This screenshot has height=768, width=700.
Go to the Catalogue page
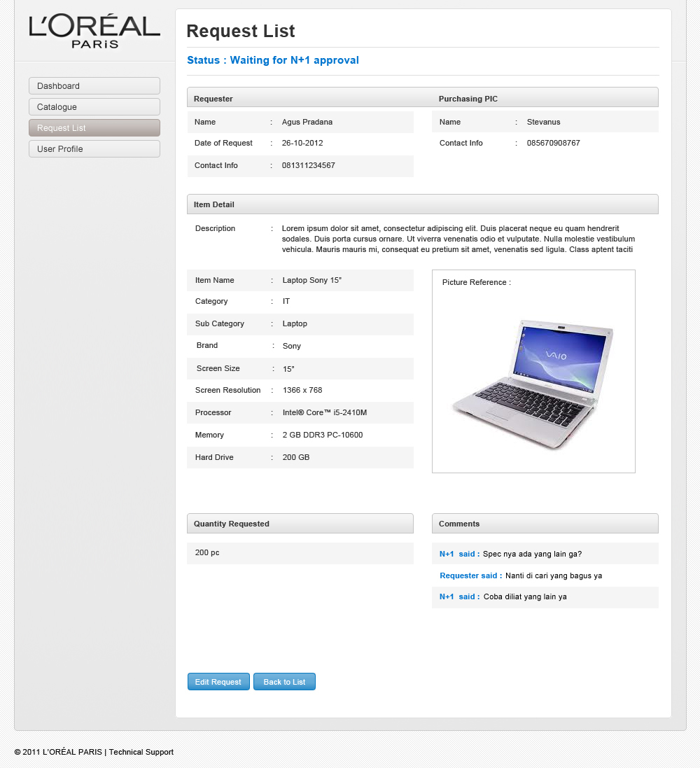[94, 107]
